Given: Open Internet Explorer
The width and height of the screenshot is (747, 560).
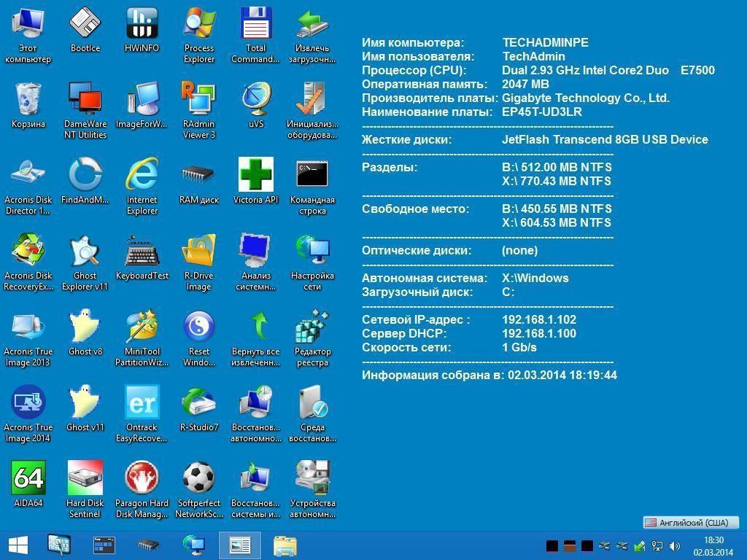Looking at the screenshot, I should (x=142, y=174).
